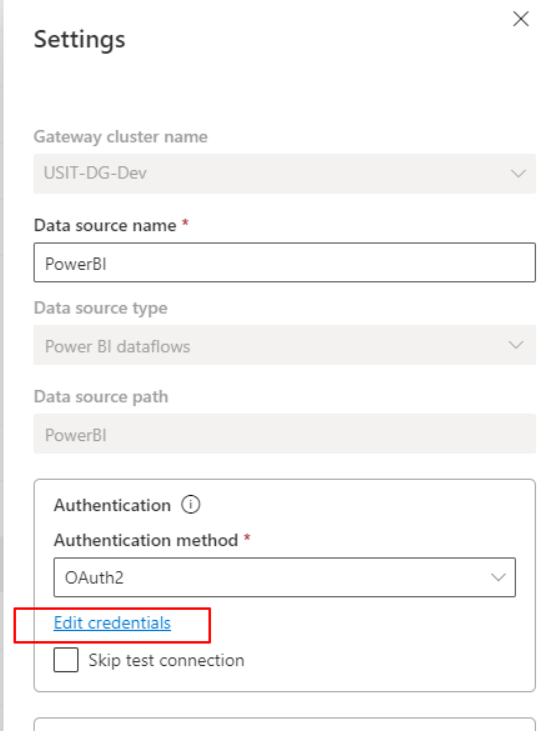
Task: Click the chevron arrow beside OAuth2
Action: click(x=498, y=577)
